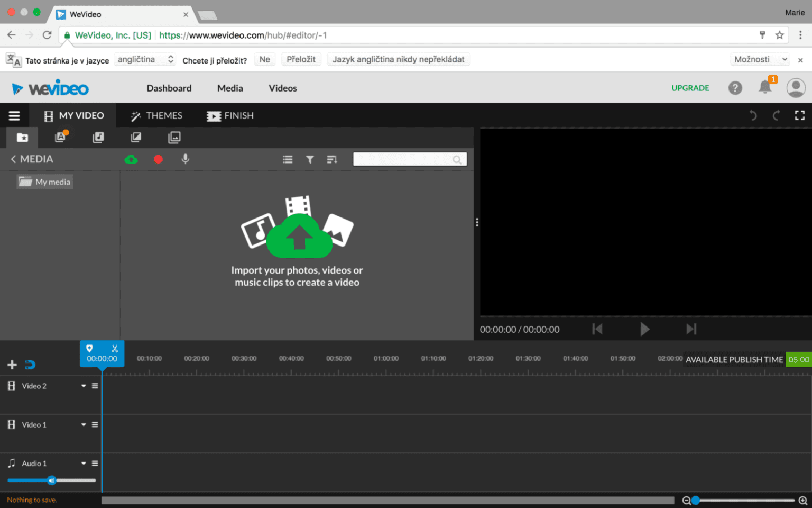Toggle the list view icon in media panel
This screenshot has height=508, width=812.
click(288, 159)
